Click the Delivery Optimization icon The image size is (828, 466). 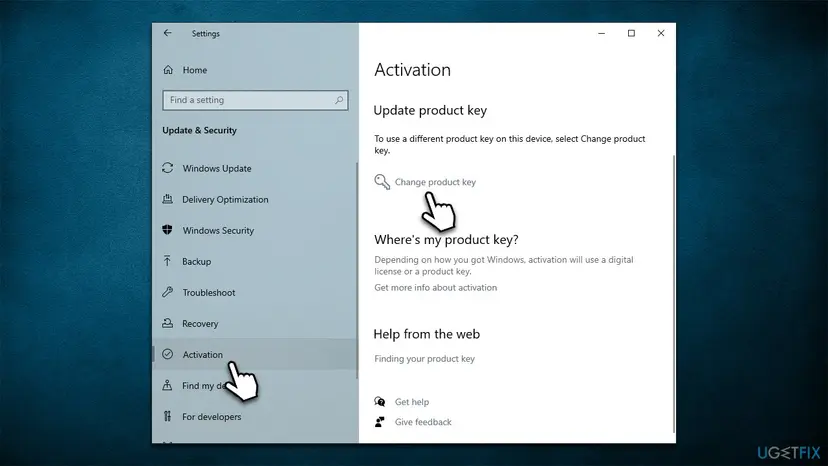click(167, 199)
